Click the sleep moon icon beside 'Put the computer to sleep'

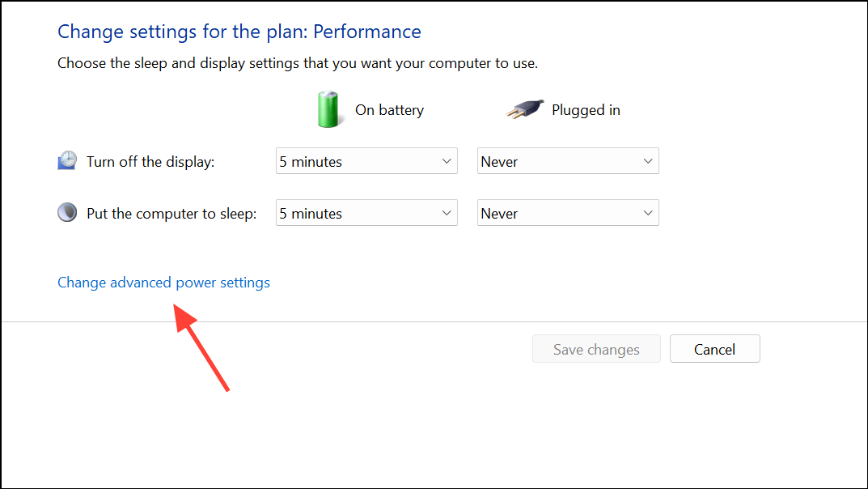(x=67, y=212)
